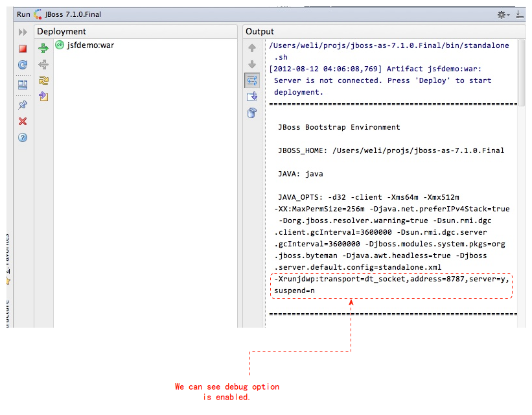Toggle scroll to end of output
Image resolution: width=532 pixels, height=415 pixels.
252,97
